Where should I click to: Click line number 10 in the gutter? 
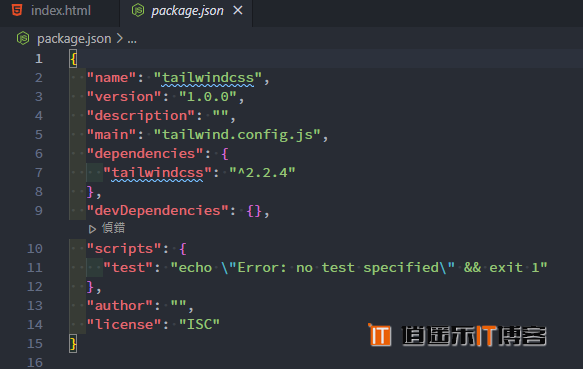(35, 248)
